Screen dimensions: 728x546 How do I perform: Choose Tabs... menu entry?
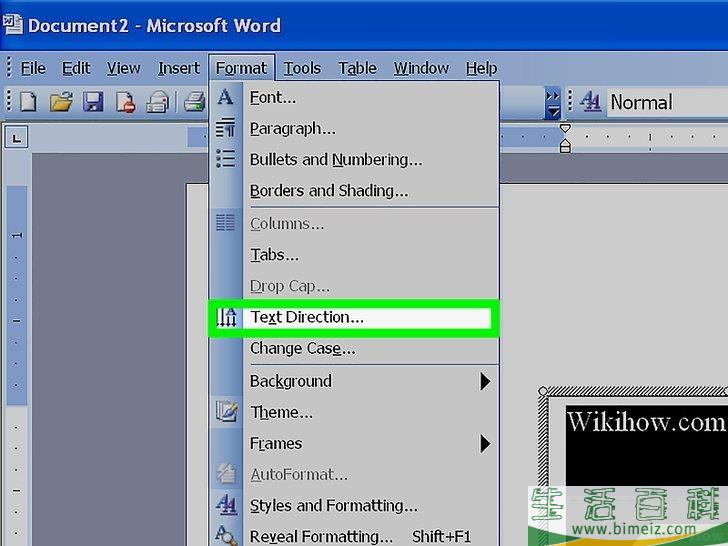354,255
